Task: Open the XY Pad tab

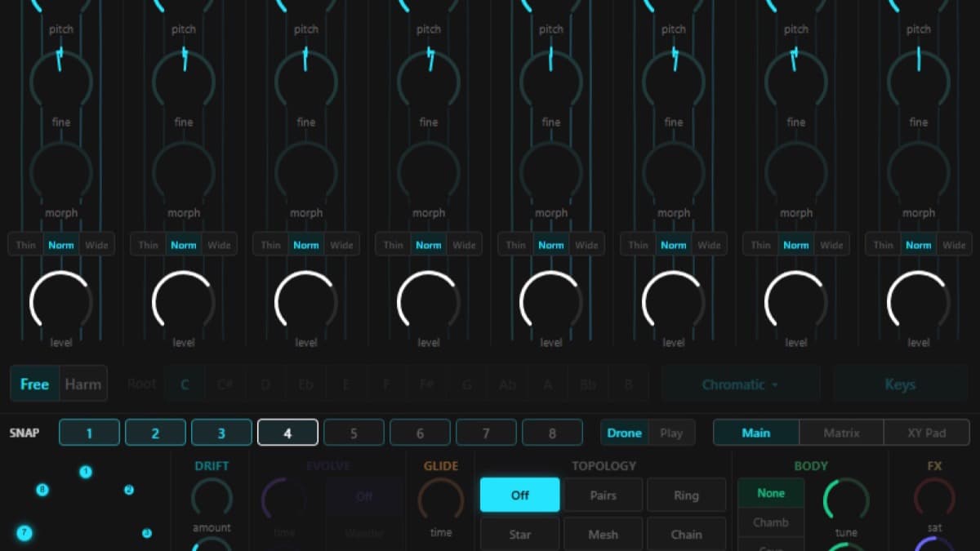Action: (x=926, y=433)
